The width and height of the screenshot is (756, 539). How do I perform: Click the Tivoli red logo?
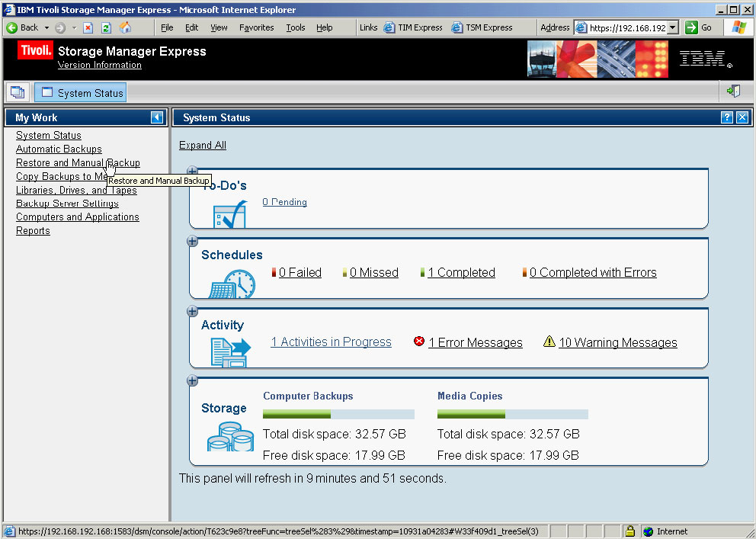coord(35,50)
